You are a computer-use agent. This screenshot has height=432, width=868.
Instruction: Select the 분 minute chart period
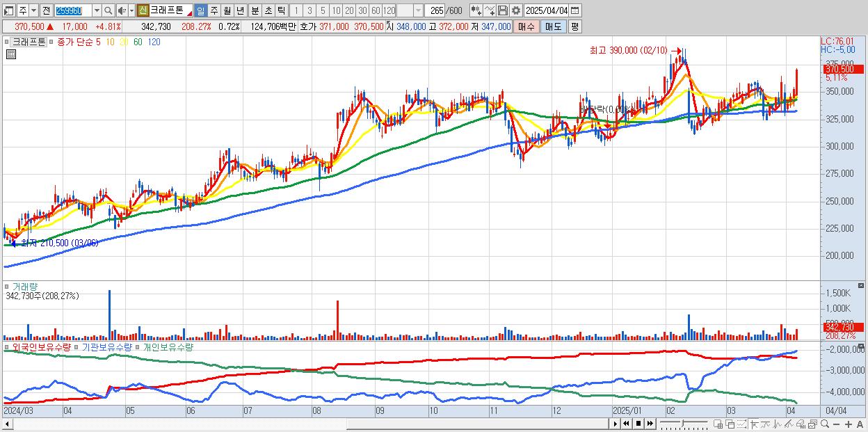(255, 10)
